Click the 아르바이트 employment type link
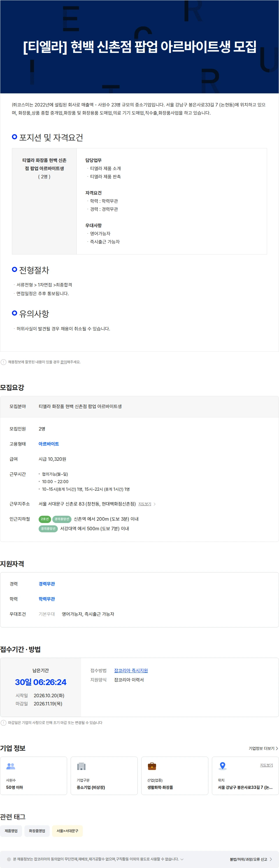 [49, 444]
